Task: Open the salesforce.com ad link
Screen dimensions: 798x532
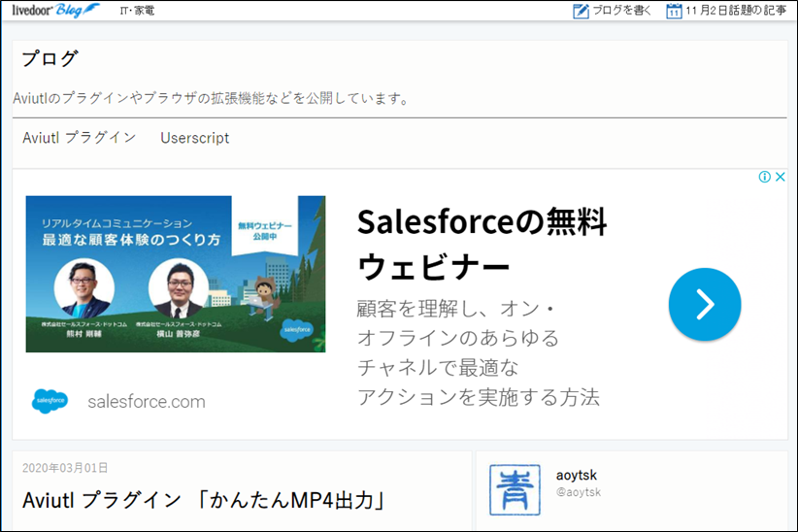Action: coord(147,402)
